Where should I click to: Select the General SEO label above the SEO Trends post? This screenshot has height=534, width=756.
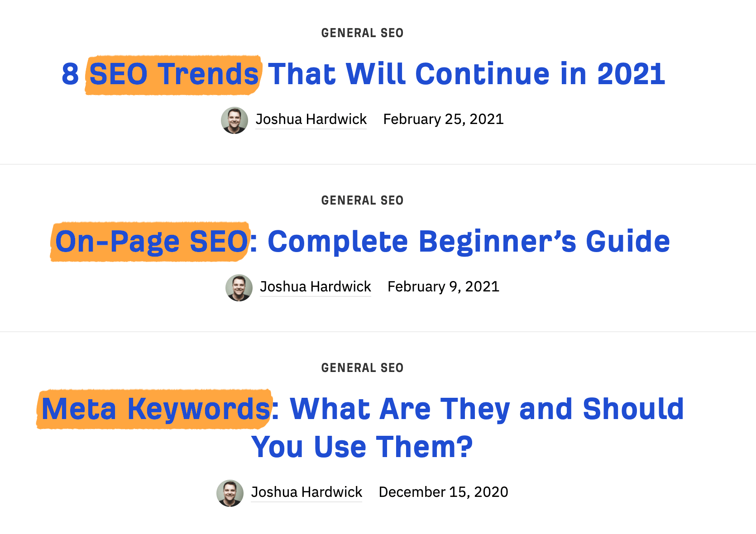click(x=362, y=33)
